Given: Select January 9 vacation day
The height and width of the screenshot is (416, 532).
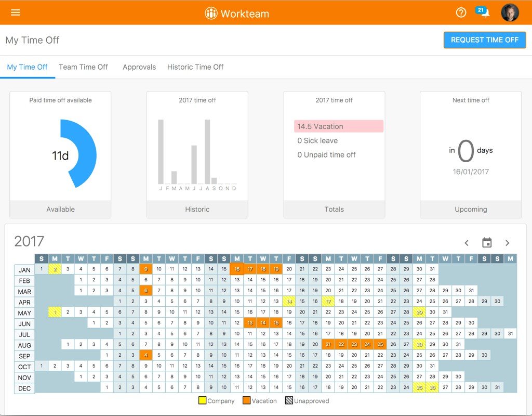Looking at the screenshot, I should pyautogui.click(x=146, y=269).
